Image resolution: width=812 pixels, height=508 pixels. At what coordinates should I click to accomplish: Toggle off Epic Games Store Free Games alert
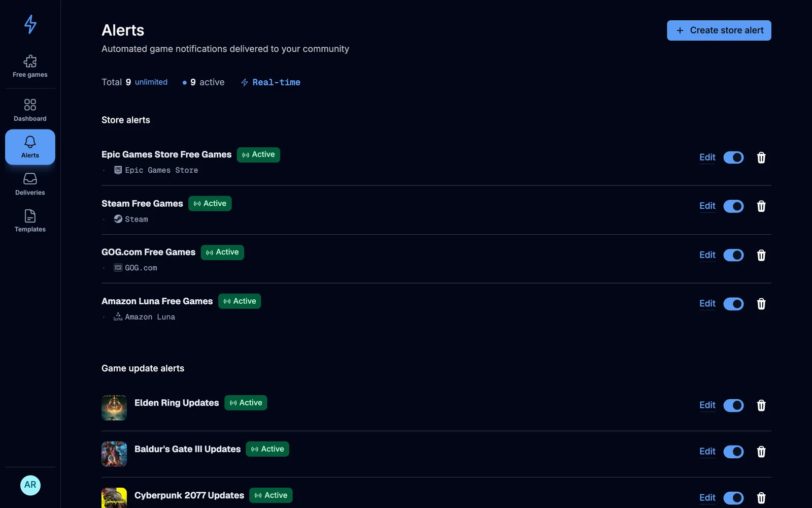point(733,157)
